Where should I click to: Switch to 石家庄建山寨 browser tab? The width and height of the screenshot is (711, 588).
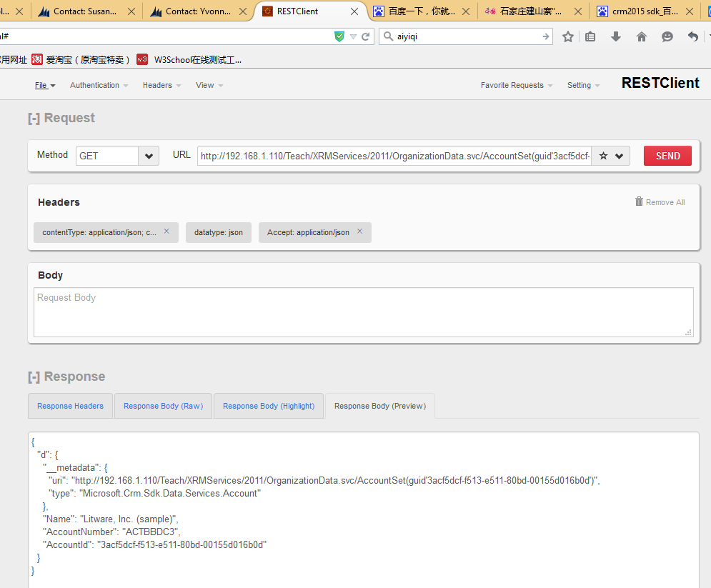(x=530, y=11)
